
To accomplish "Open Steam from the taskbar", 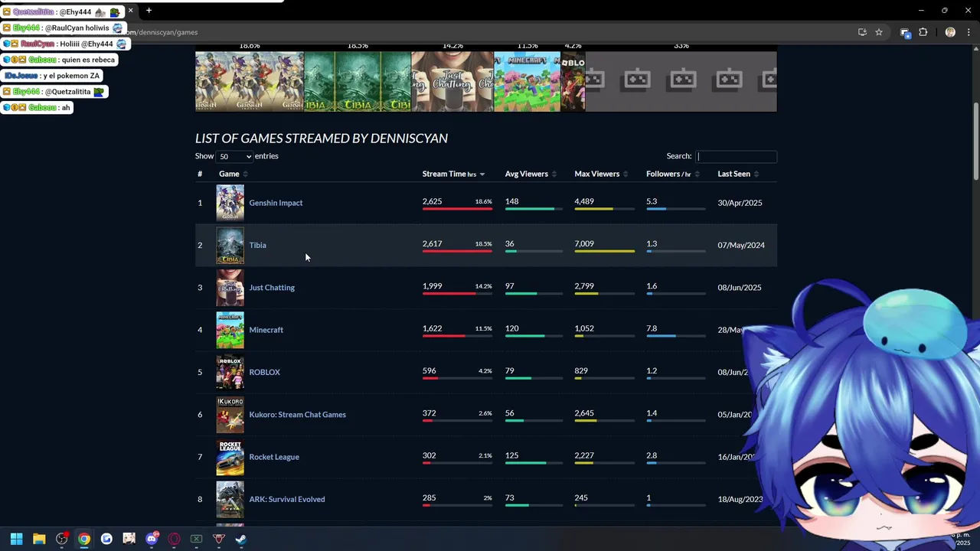I will (240, 539).
